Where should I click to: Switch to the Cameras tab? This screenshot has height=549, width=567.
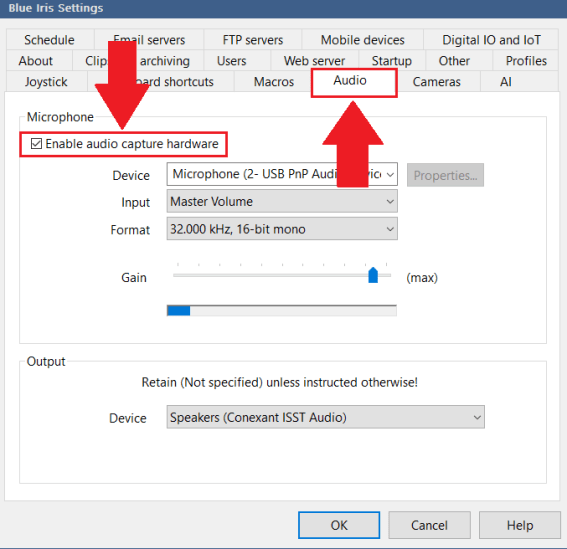(x=436, y=82)
